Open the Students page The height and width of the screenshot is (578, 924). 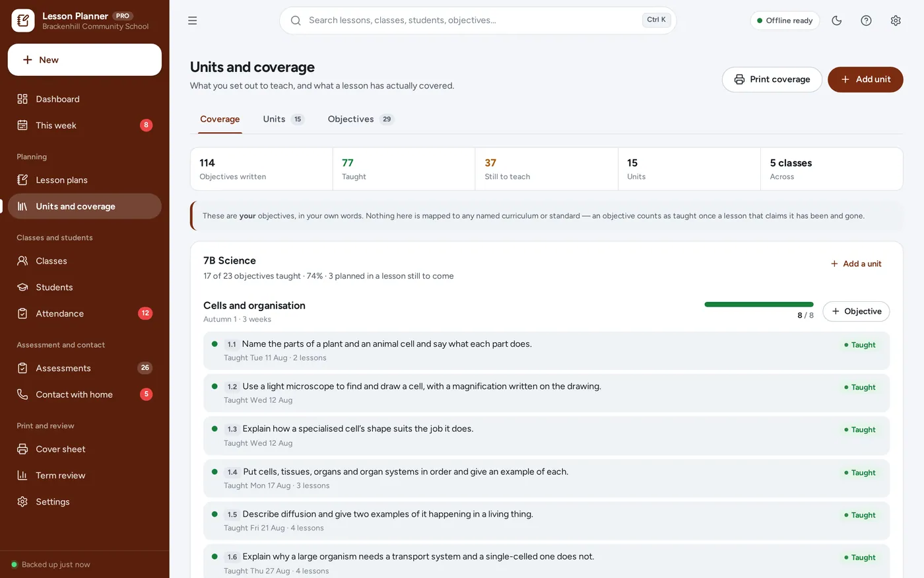84,287
